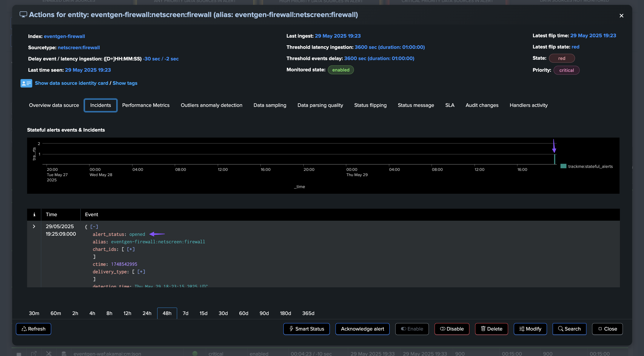
Task: Close the entity dialog with X
Action: pyautogui.click(x=621, y=16)
